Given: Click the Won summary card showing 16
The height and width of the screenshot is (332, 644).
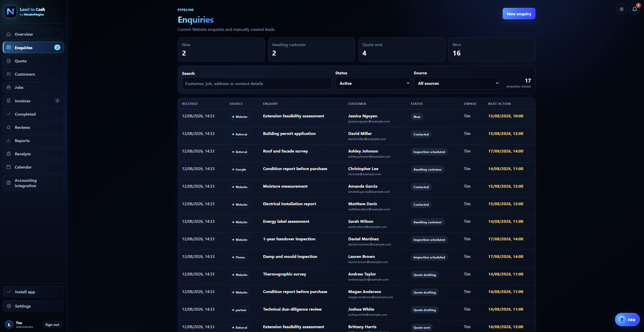Looking at the screenshot, I should pyautogui.click(x=492, y=49).
